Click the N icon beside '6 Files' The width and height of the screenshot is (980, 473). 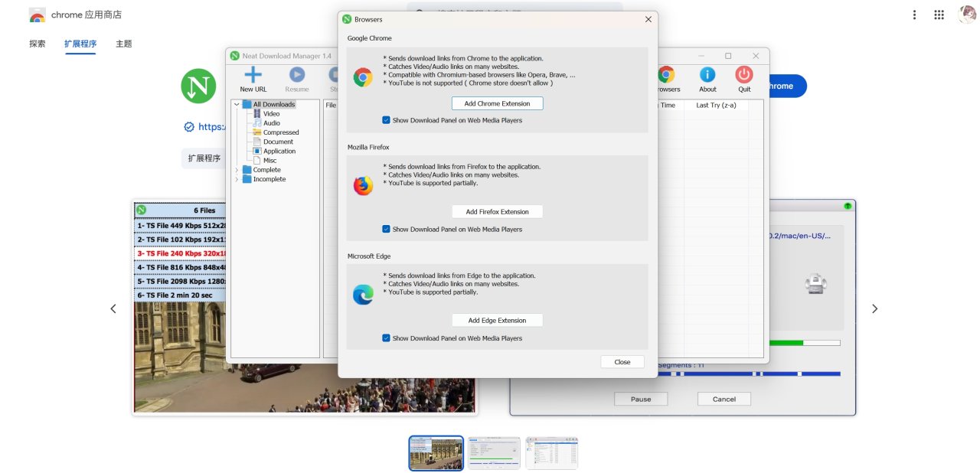[x=141, y=210]
